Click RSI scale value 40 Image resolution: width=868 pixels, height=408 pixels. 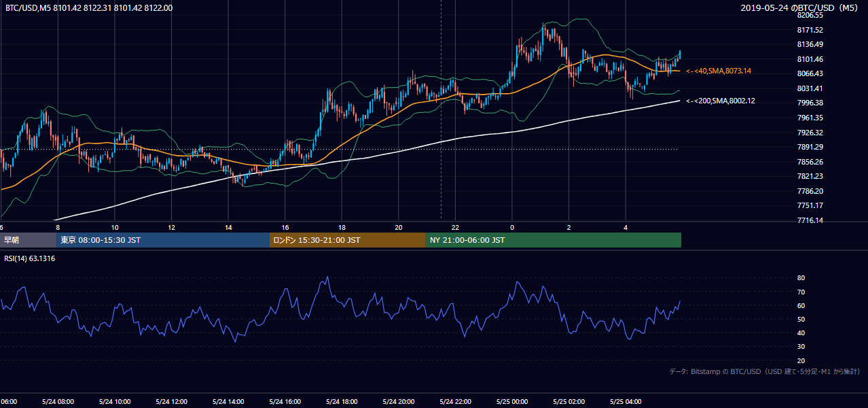click(801, 333)
